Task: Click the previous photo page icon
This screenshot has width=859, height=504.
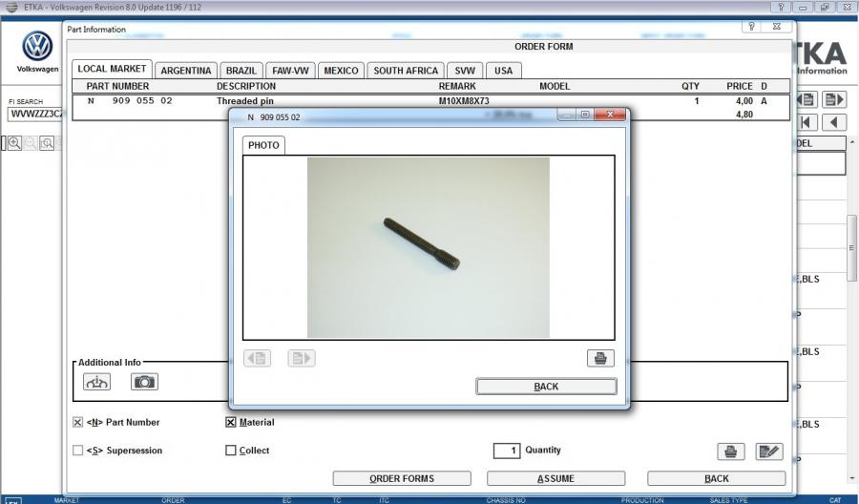Action: point(258,358)
